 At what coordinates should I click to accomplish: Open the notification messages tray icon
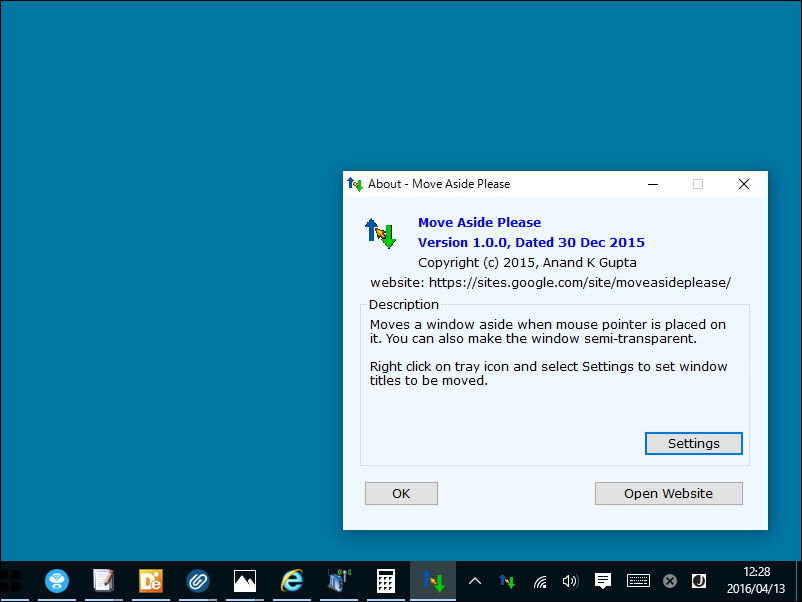602,581
